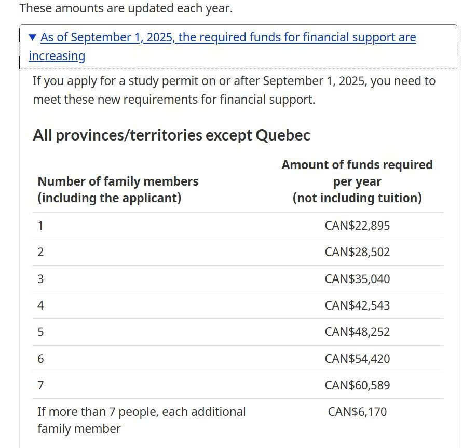
Task: Click the family member count '4' cell
Action: [x=40, y=305]
